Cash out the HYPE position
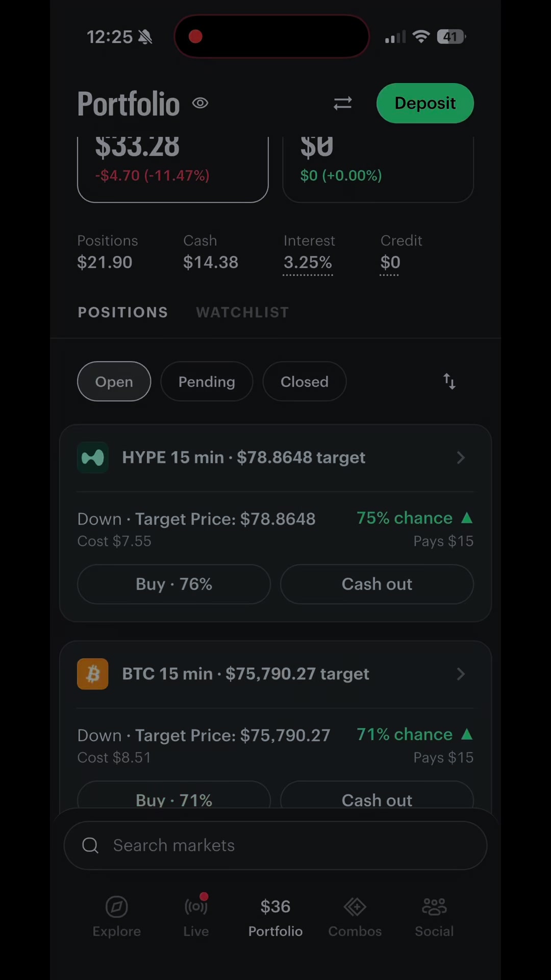Screen dimensions: 551x980 point(377,584)
